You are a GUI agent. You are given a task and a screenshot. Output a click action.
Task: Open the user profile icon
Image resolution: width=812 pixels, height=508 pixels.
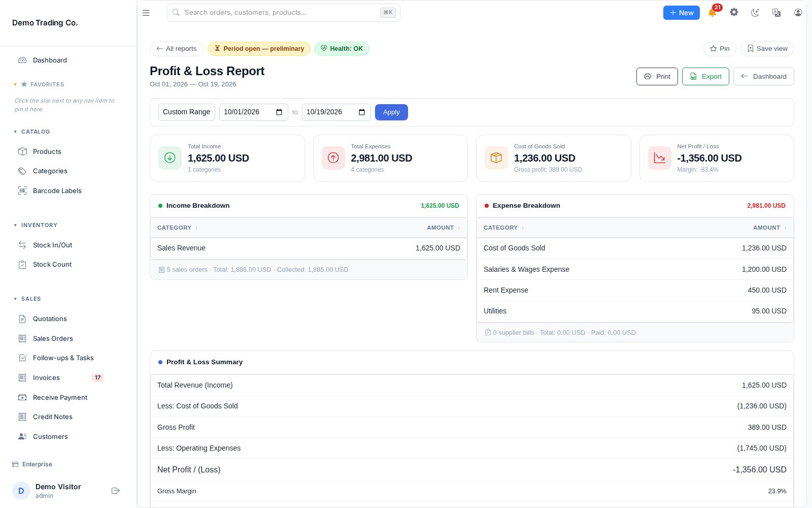(798, 13)
